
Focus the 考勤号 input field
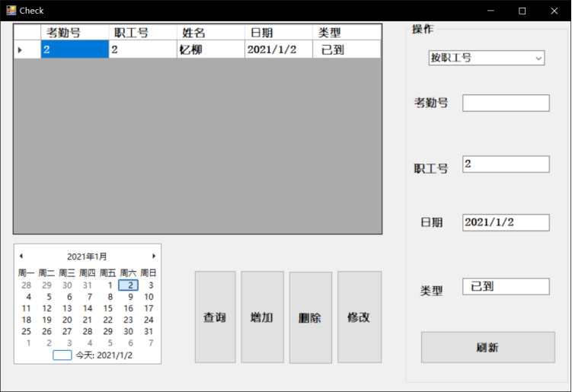pyautogui.click(x=506, y=104)
